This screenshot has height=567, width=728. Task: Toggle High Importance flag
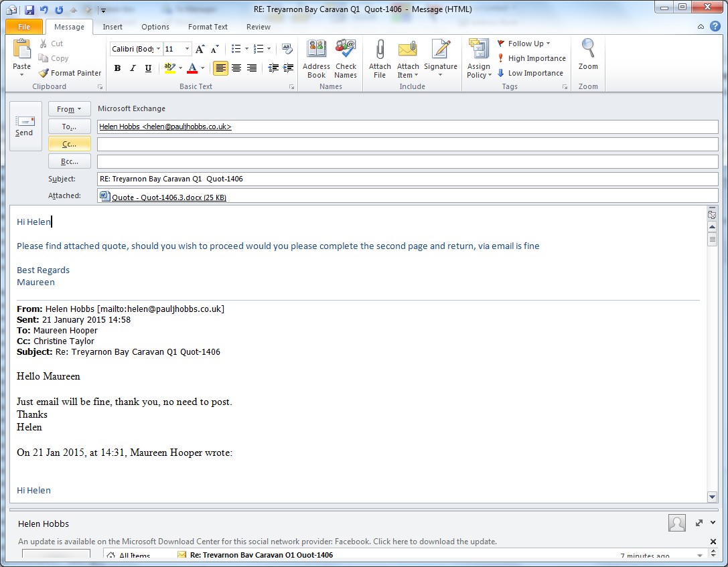[x=532, y=58]
